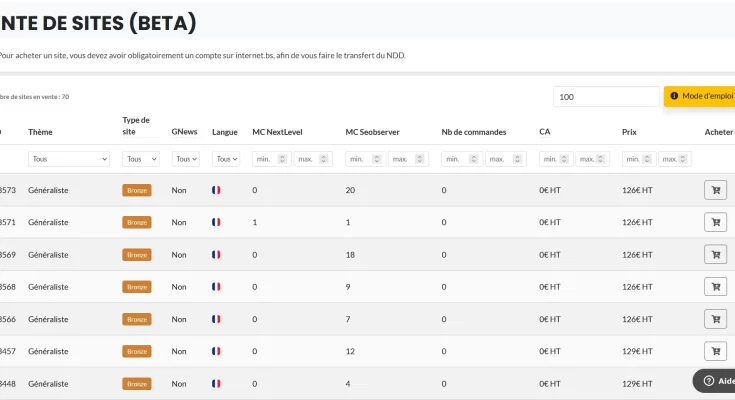Click the MC Seobserver max field
This screenshot has height=400, width=735.
[x=408, y=159]
